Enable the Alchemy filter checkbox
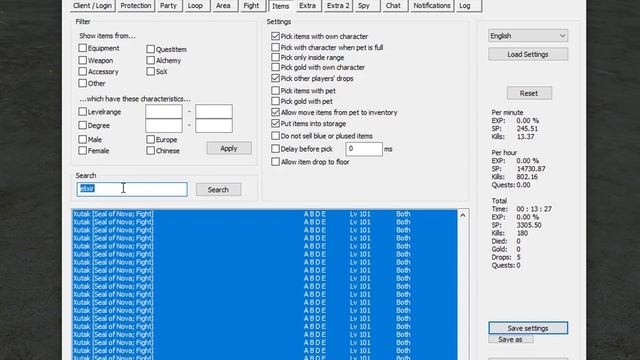The height and width of the screenshot is (360, 640). [x=150, y=60]
